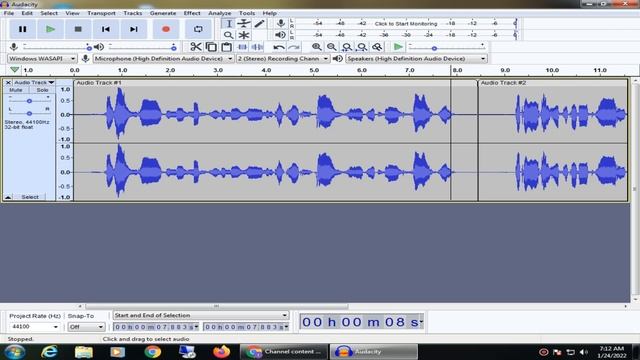Zoom out on the waveform
The width and height of the screenshot is (640, 360).
(x=331, y=47)
